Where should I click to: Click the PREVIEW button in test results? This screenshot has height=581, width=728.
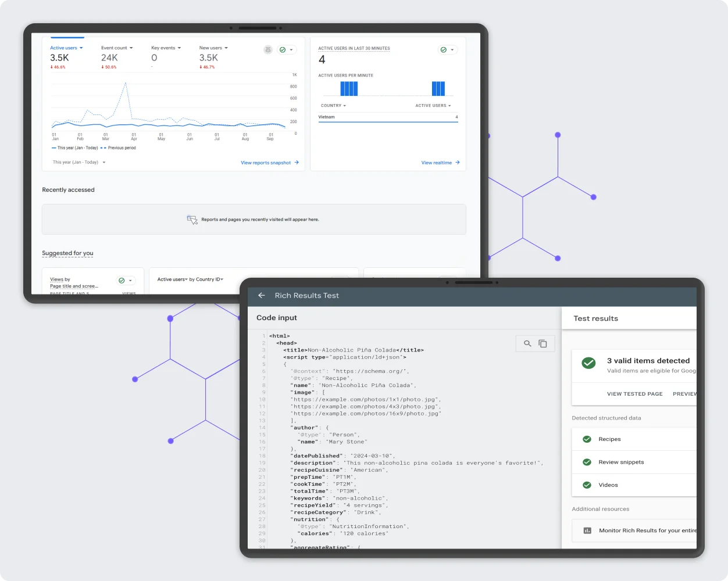(684, 394)
